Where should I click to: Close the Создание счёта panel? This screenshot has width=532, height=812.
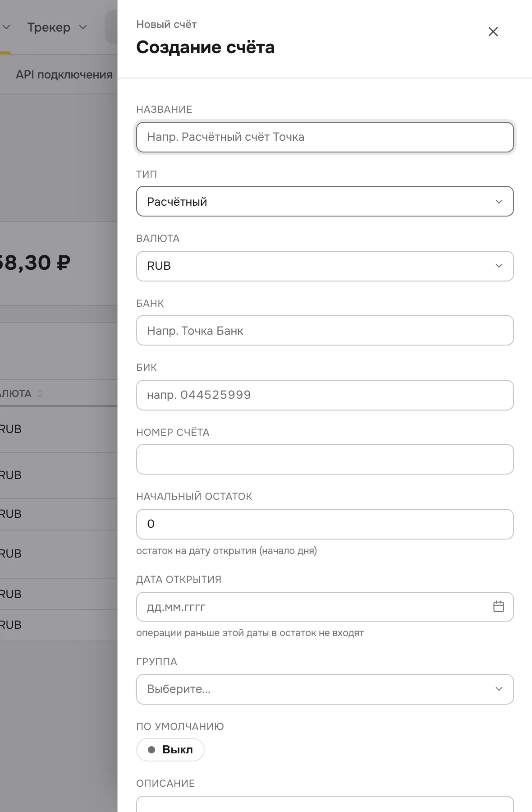[x=493, y=32]
